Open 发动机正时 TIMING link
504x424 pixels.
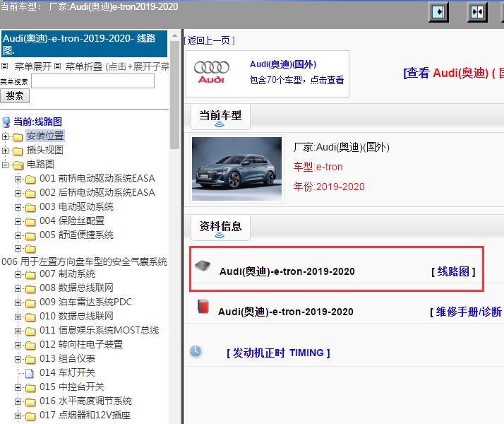278,353
